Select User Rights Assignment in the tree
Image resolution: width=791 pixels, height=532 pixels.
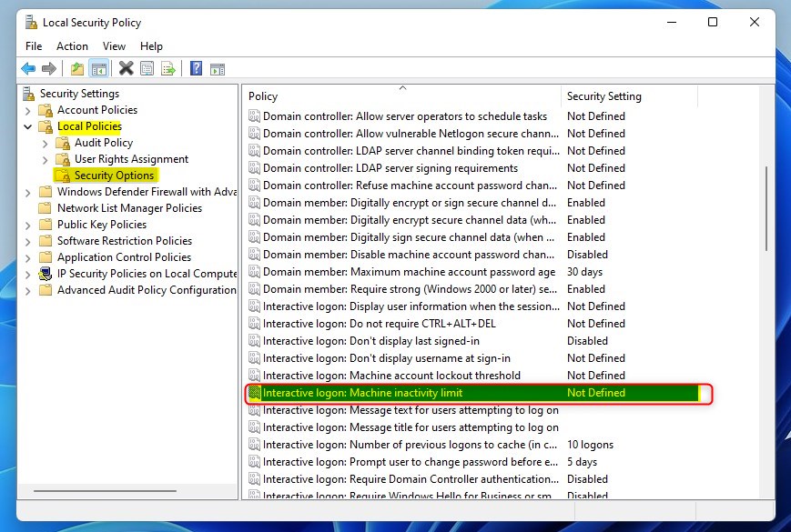pyautogui.click(x=131, y=159)
